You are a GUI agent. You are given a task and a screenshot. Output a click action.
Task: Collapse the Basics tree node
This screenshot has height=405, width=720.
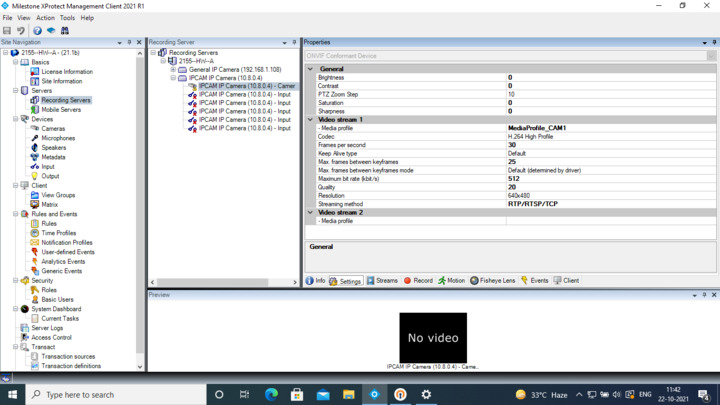[x=15, y=62]
